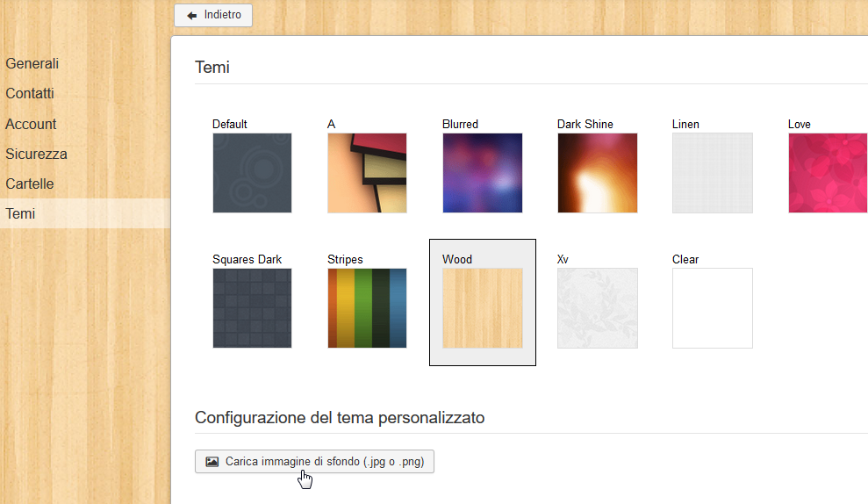Click the Blurred theme label
The width and height of the screenshot is (868, 504).
pyautogui.click(x=460, y=124)
